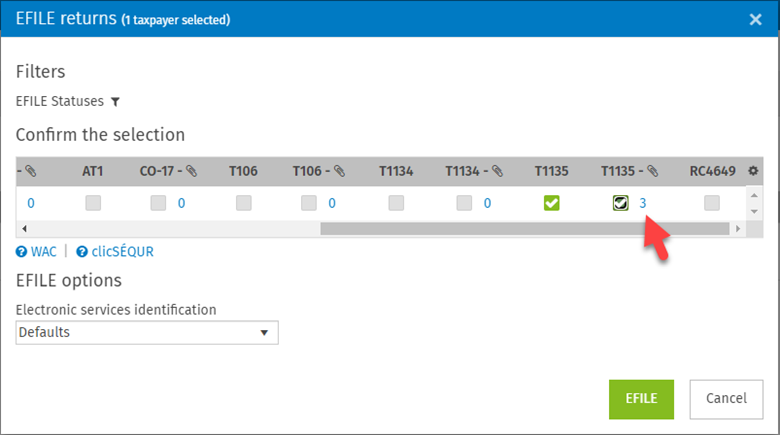Click the T1134 attachments paperclip column header
The image size is (780, 435).
(474, 171)
